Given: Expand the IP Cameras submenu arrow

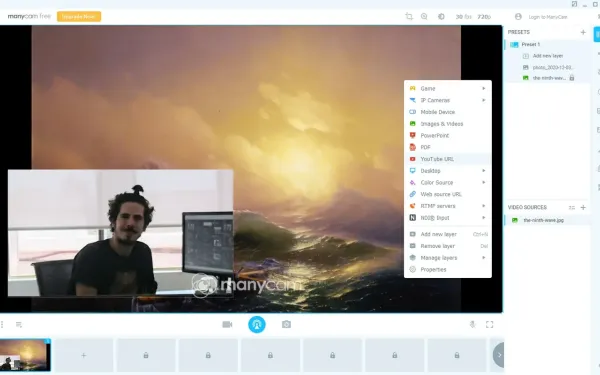Looking at the screenshot, I should pos(484,100).
